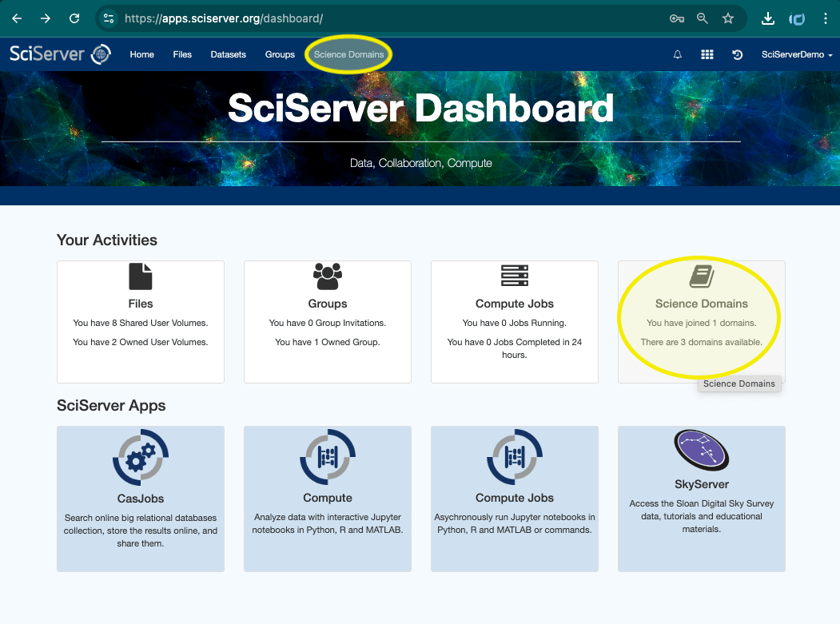840x624 pixels.
Task: Click 'There are 3 domains available.'
Action: pyautogui.click(x=701, y=342)
